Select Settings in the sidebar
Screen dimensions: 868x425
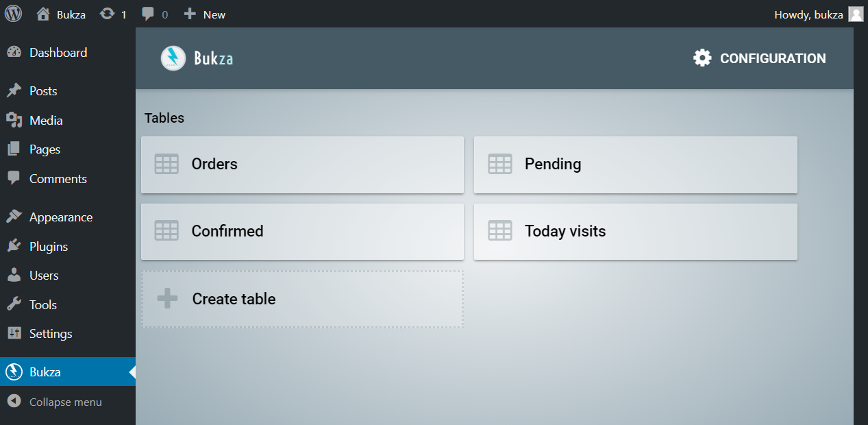pyautogui.click(x=50, y=334)
